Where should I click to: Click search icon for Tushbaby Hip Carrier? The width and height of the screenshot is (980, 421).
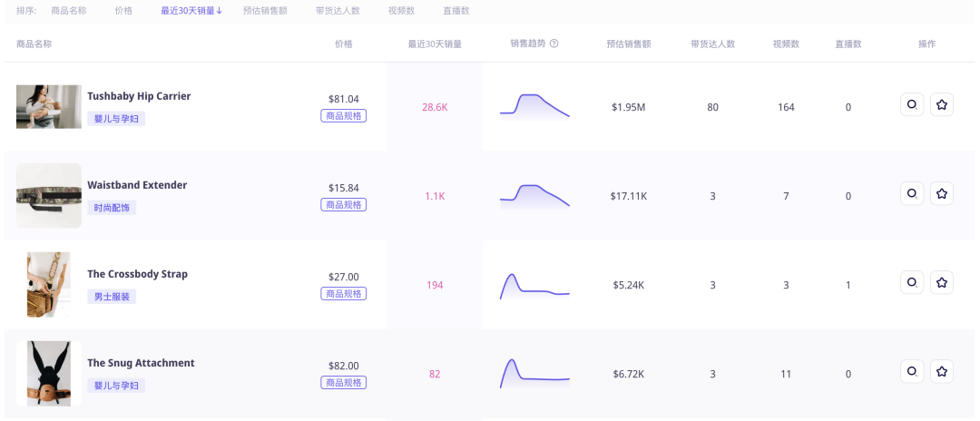coord(912,105)
